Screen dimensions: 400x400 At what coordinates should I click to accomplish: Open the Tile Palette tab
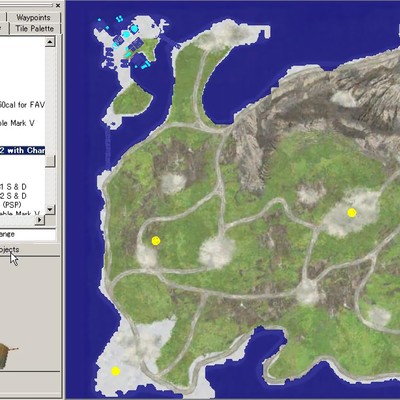point(34,29)
